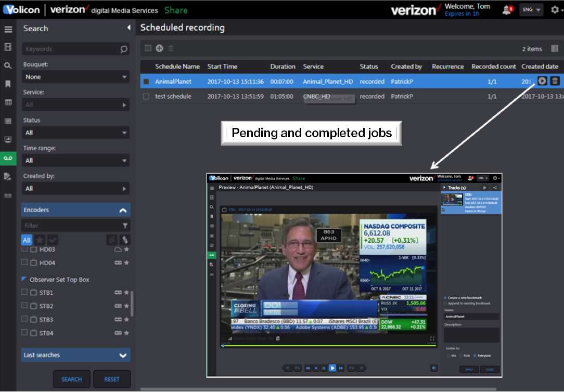Favorite the STB1 encoder with its star
The height and width of the screenshot is (392, 564).
(x=126, y=293)
